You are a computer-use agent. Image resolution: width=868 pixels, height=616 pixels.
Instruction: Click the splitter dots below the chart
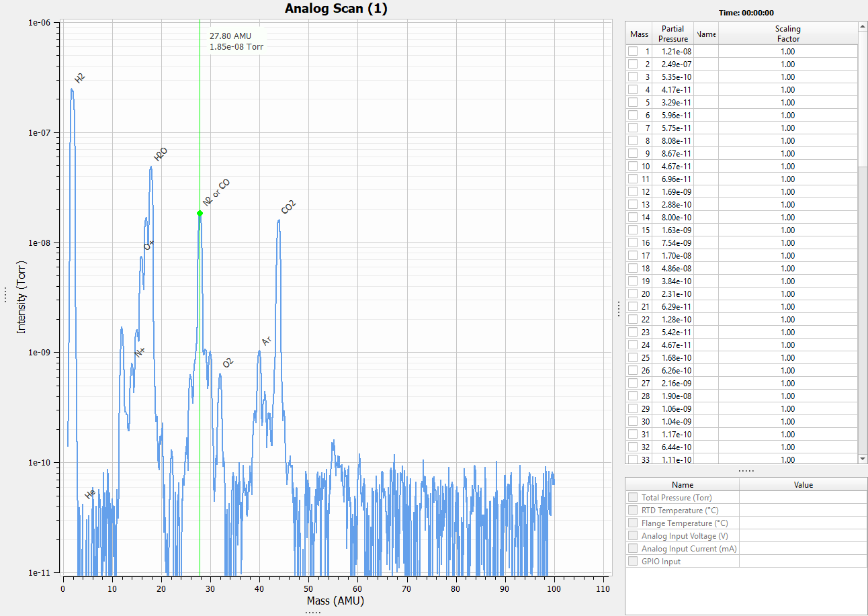312,612
